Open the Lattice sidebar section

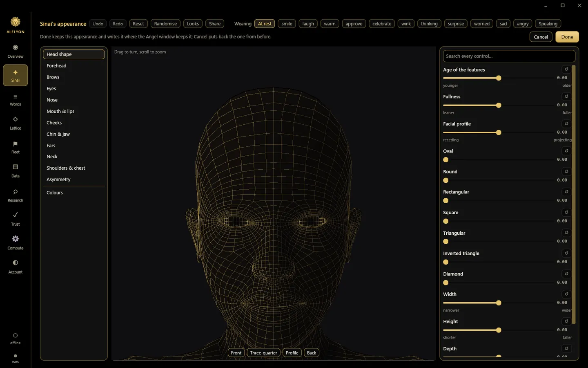(15, 123)
